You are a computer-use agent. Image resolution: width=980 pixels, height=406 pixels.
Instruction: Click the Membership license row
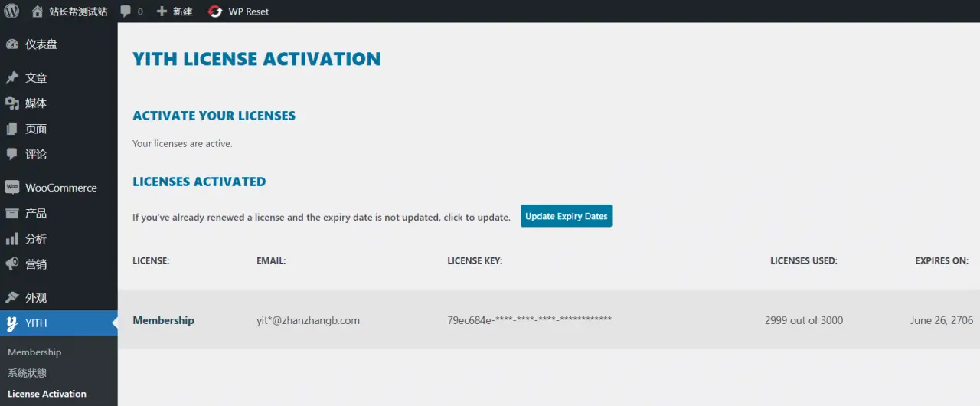coord(163,320)
